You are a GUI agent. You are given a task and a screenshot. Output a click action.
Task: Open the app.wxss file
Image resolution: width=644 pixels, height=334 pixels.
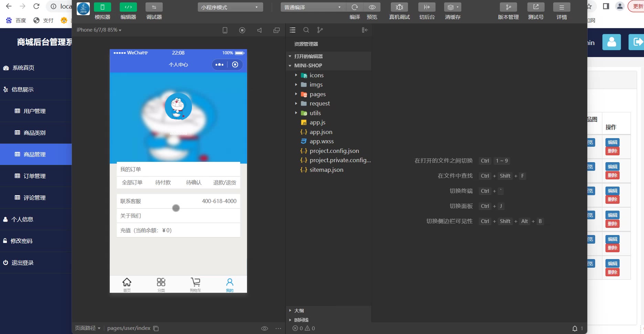pos(329,141)
